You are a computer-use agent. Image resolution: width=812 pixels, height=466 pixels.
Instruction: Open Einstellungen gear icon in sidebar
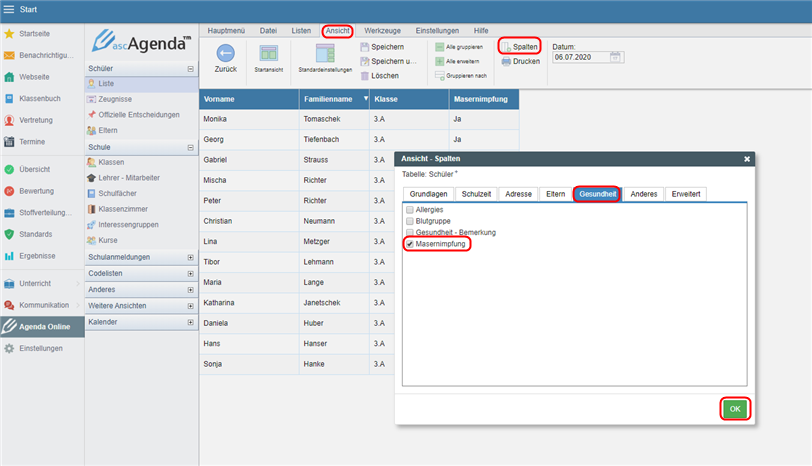click(9, 348)
